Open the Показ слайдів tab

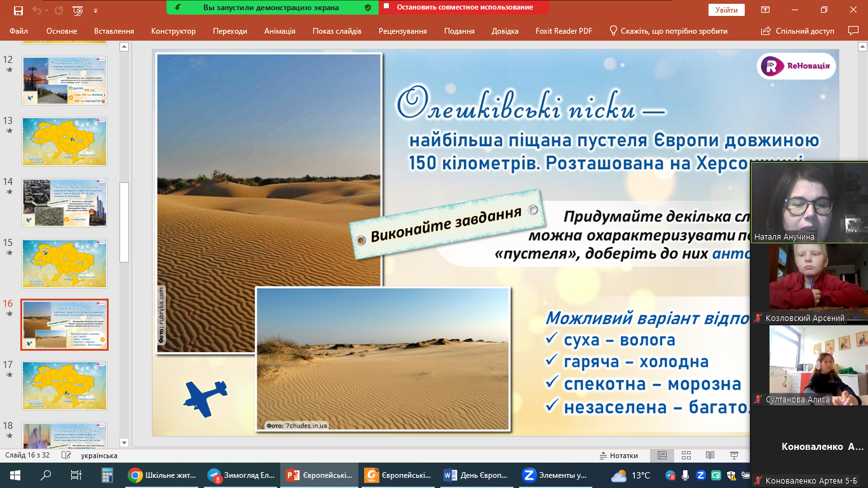click(337, 30)
